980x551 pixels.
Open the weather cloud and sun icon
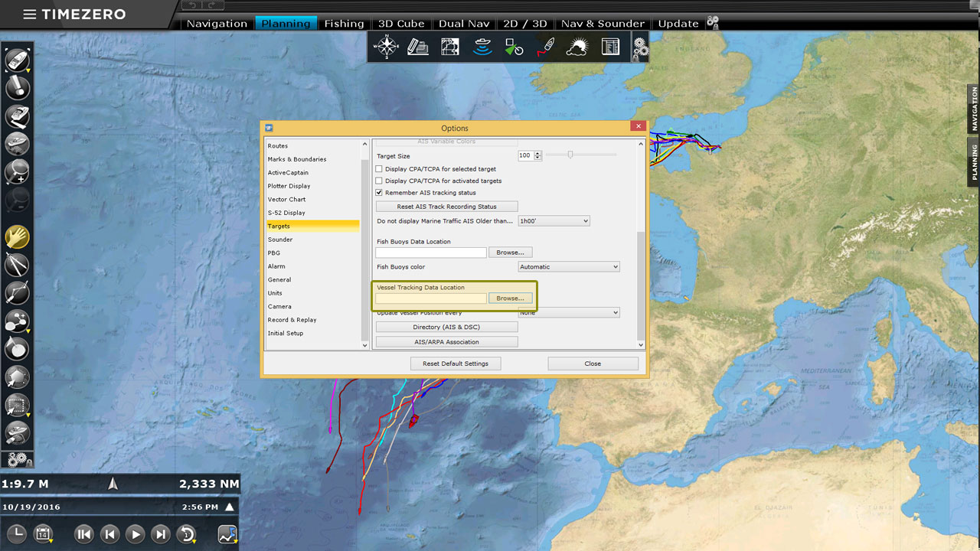click(x=577, y=47)
